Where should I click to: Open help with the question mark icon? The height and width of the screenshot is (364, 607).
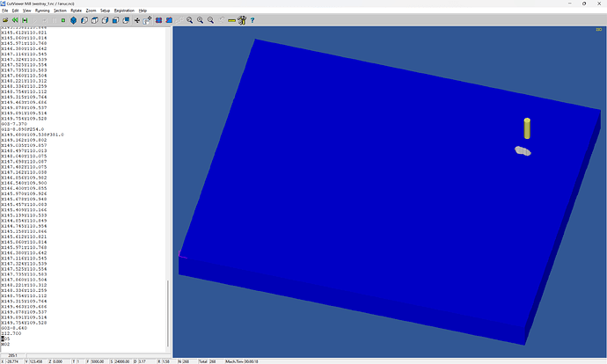252,20
